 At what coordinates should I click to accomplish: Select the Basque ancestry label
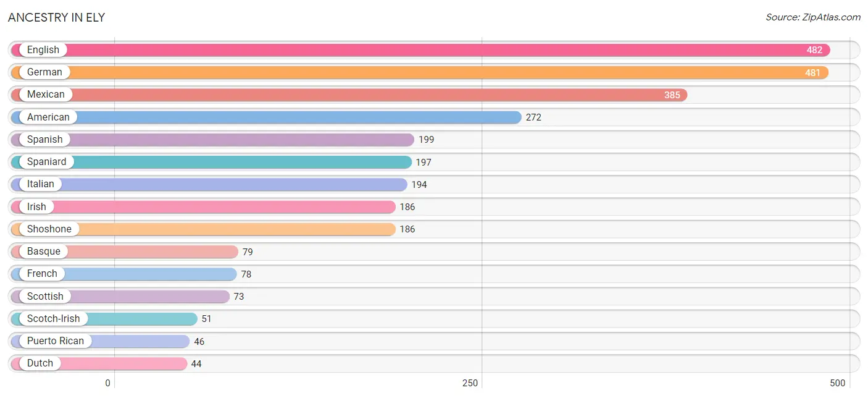[x=44, y=252]
